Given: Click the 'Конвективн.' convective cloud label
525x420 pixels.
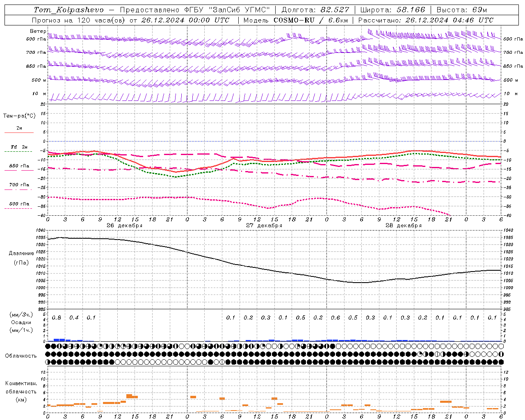Looking at the screenshot, I should [x=21, y=383].
